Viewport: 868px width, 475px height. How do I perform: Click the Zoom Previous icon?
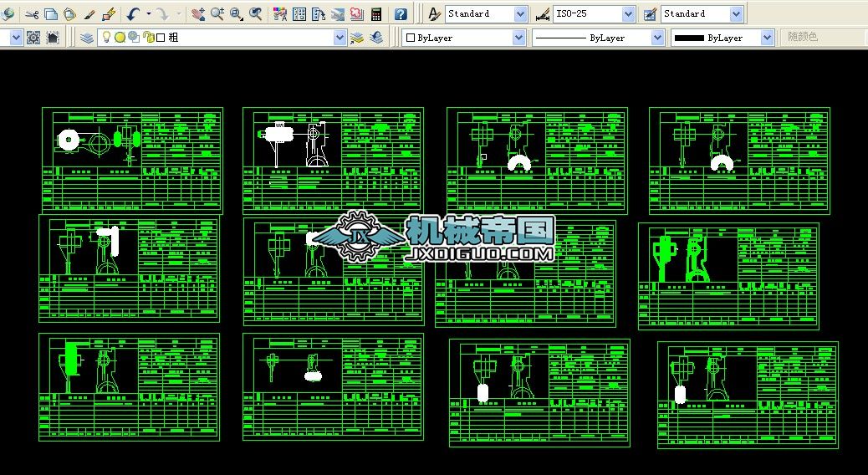(x=255, y=14)
